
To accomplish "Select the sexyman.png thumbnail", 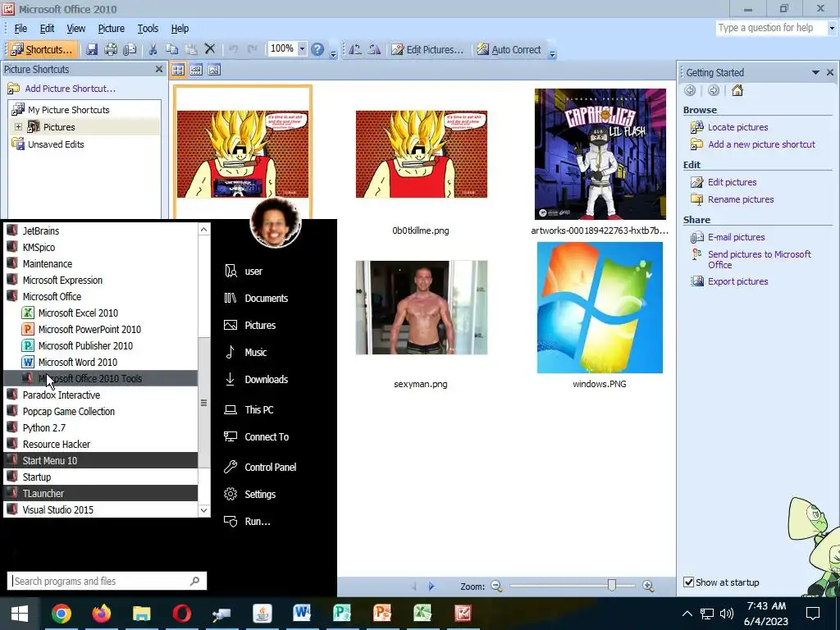I will [421, 308].
